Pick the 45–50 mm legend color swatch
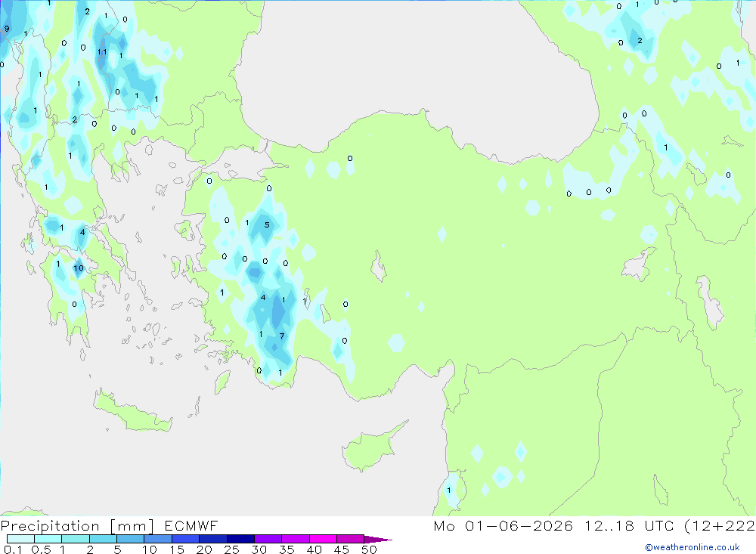The width and height of the screenshot is (756, 554). [x=350, y=539]
